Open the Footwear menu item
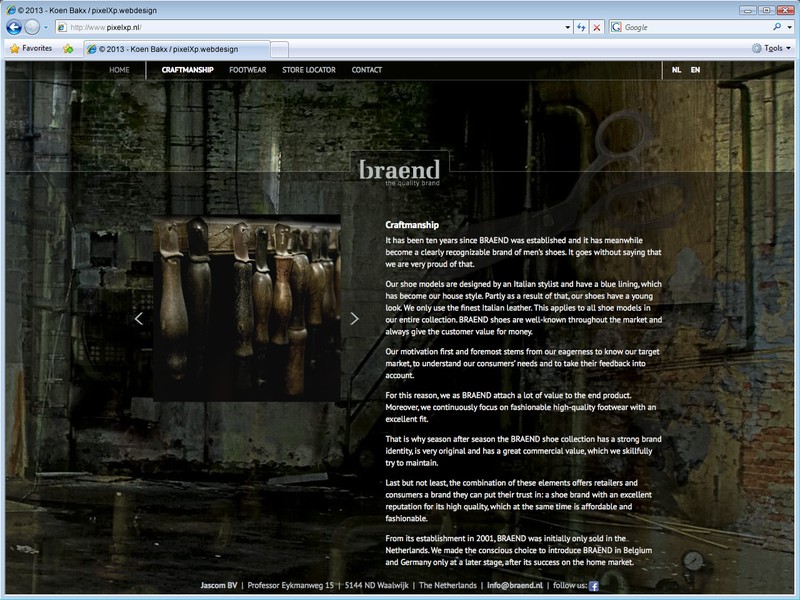The image size is (800, 600). [x=247, y=70]
